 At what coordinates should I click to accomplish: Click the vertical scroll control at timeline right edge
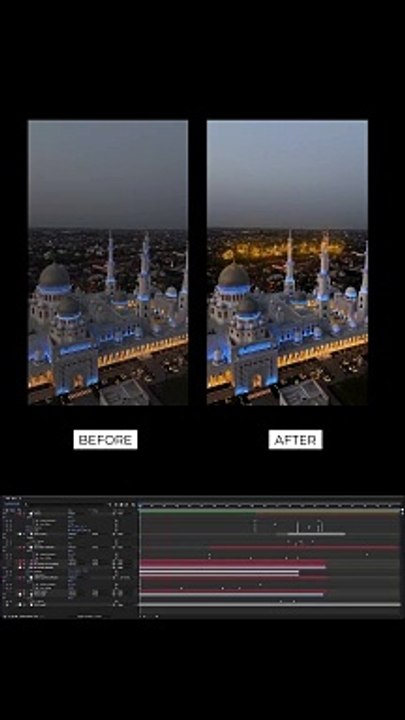tap(403, 511)
